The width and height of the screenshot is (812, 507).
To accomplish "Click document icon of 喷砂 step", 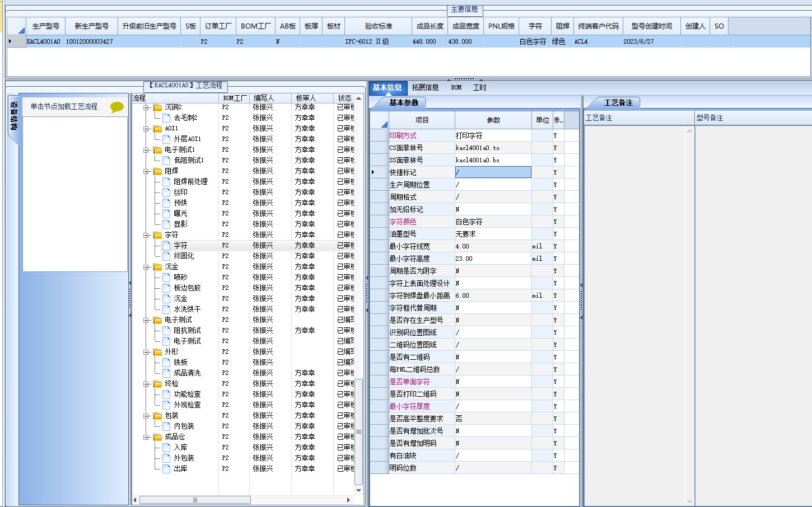I will [x=166, y=278].
